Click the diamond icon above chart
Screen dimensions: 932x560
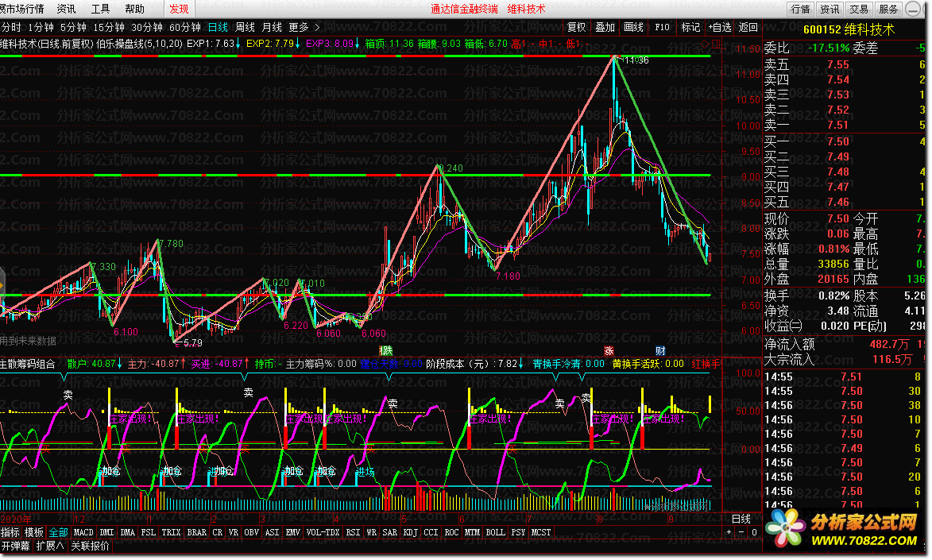click(706, 44)
